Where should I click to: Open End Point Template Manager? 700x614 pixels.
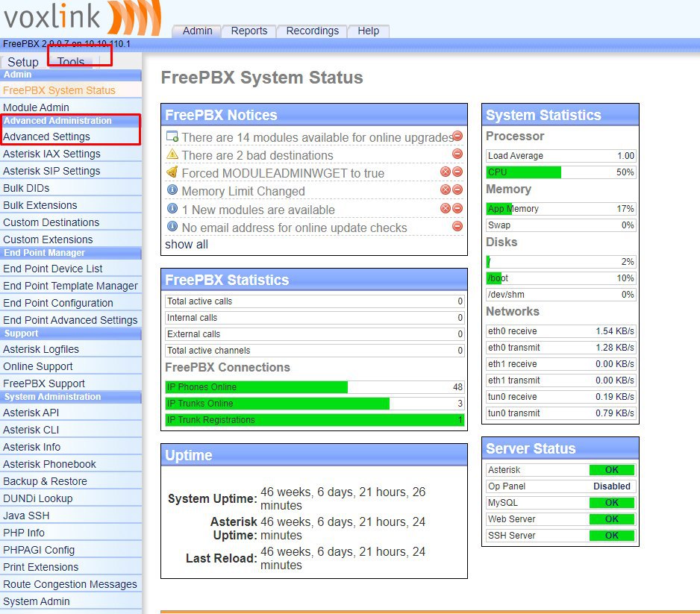71,286
